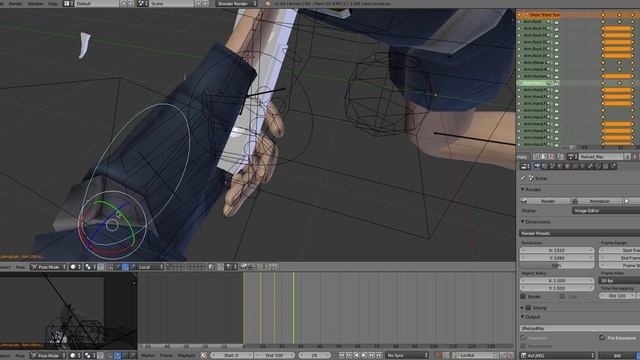Mute the Arm.Elbow channel in the dope sheet
Screen dimensions: 640x360
click(549, 62)
